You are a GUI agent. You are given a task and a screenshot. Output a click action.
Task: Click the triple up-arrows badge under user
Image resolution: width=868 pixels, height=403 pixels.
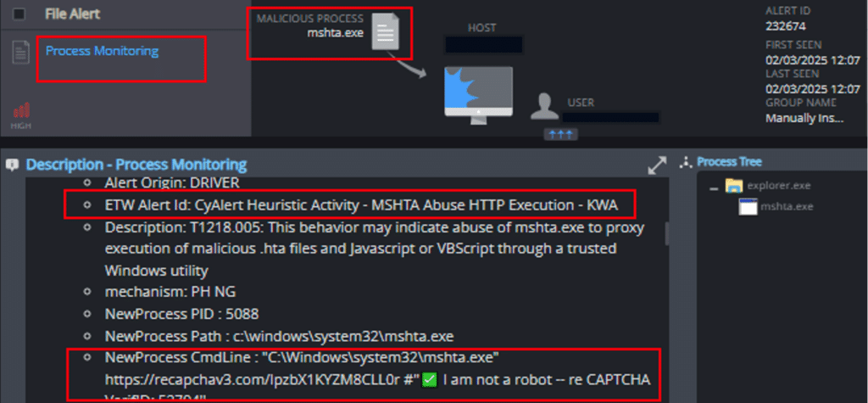pyautogui.click(x=561, y=134)
